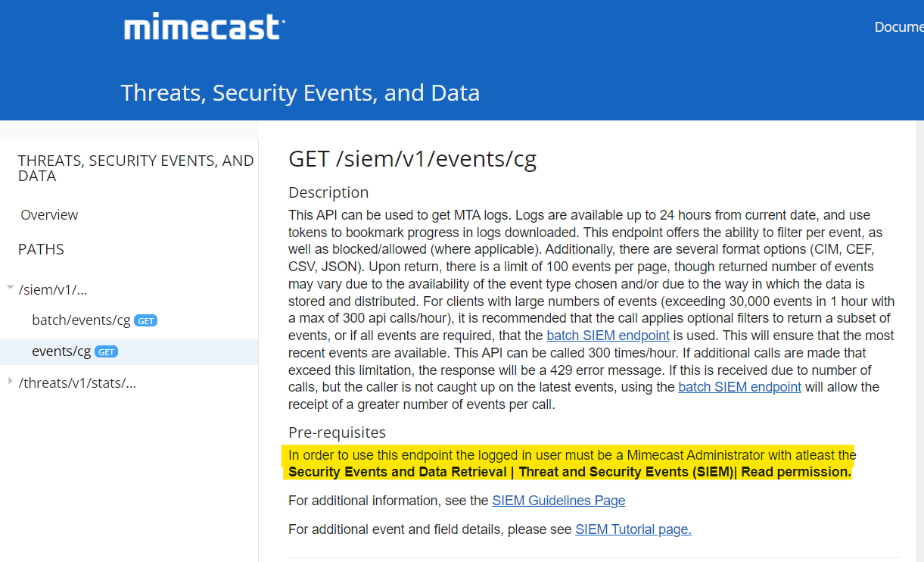Follow the first batch SIEM endpoint link
This screenshot has height=562, width=924.
coord(608,336)
